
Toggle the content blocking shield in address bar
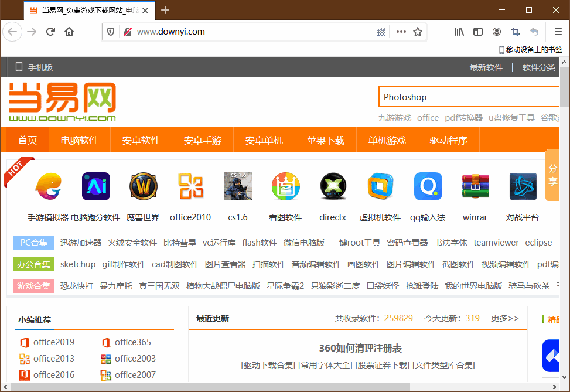click(x=111, y=32)
